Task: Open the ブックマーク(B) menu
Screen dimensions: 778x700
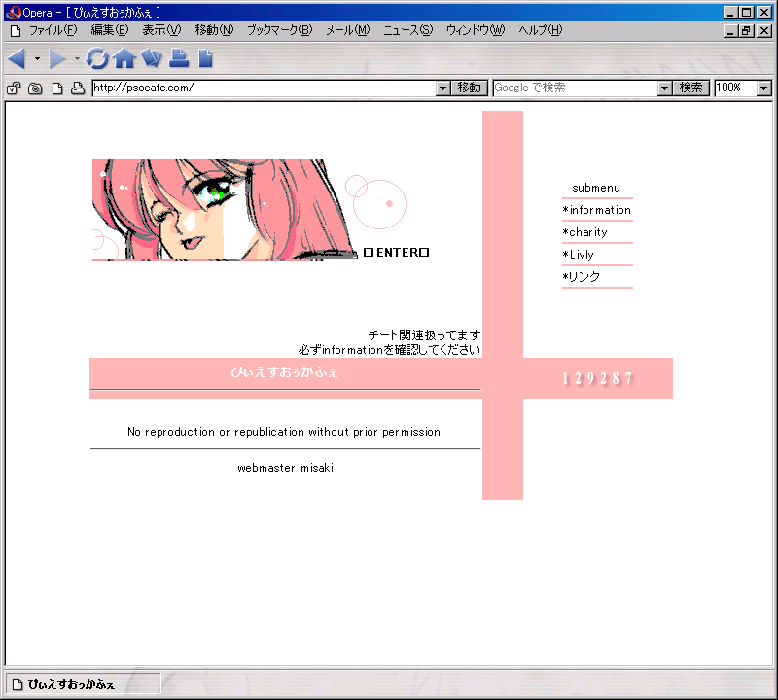Action: coord(280,30)
